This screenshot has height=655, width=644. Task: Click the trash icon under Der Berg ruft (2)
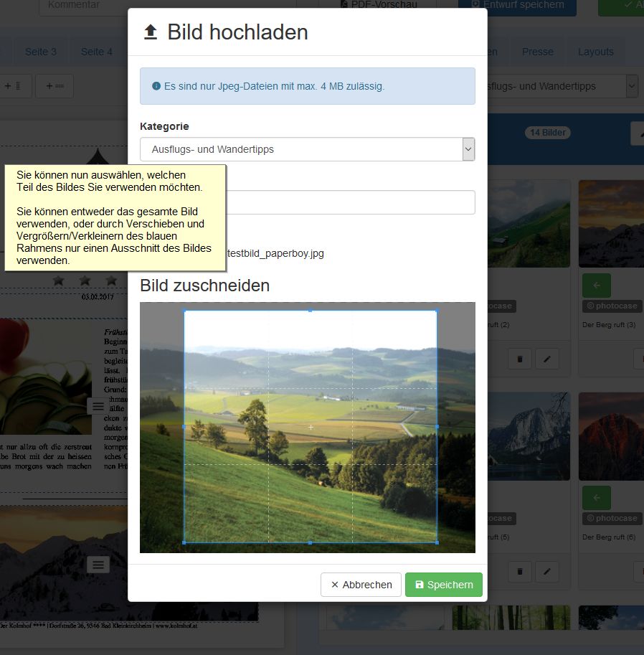(x=519, y=358)
